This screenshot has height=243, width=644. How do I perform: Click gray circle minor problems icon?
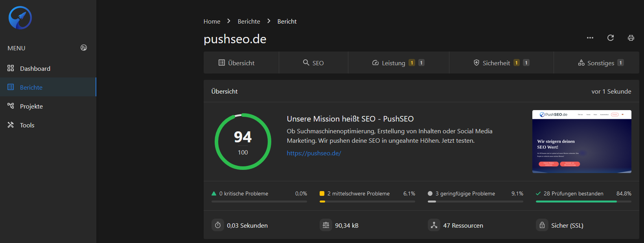430,193
